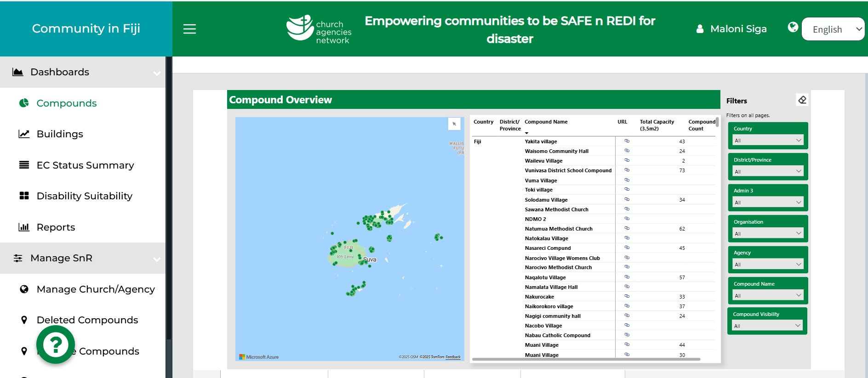The width and height of the screenshot is (868, 378).
Task: Go to Manage Church/Agency page
Action: click(x=96, y=289)
